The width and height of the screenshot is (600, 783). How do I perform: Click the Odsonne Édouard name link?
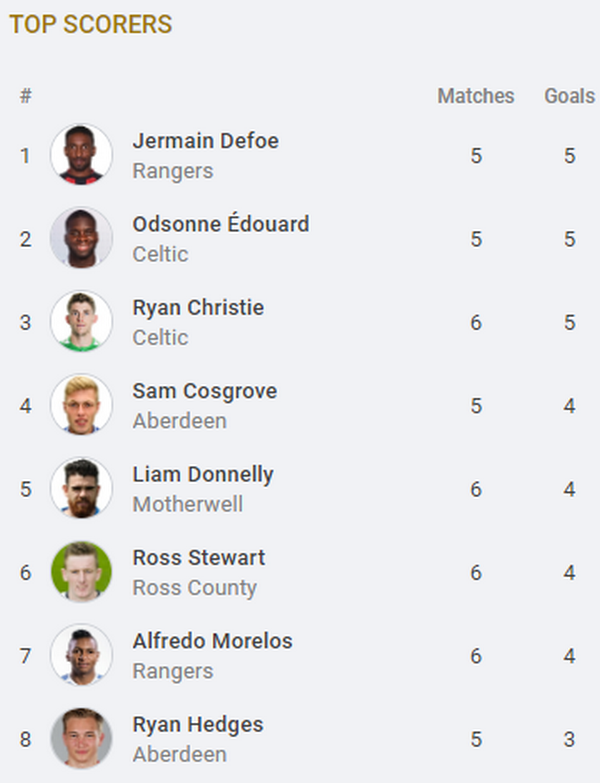pos(220,224)
